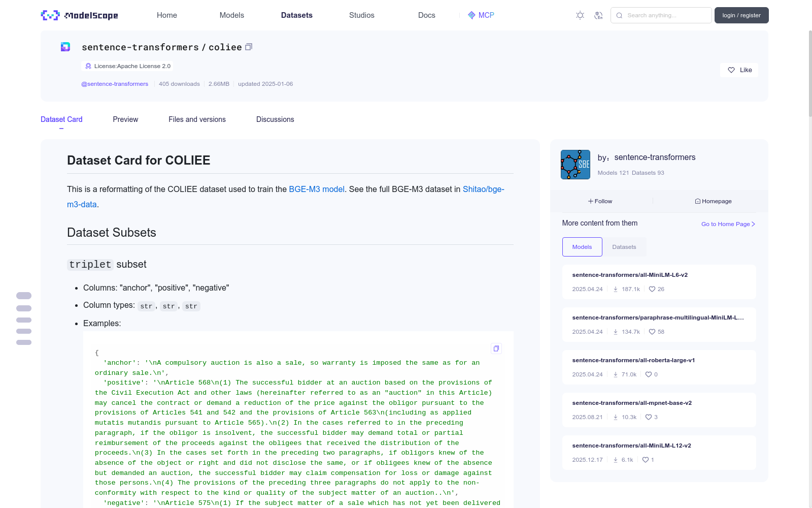812x508 pixels.
Task: Open the all-MiniLM-L12-v2 model card
Action: click(659, 453)
